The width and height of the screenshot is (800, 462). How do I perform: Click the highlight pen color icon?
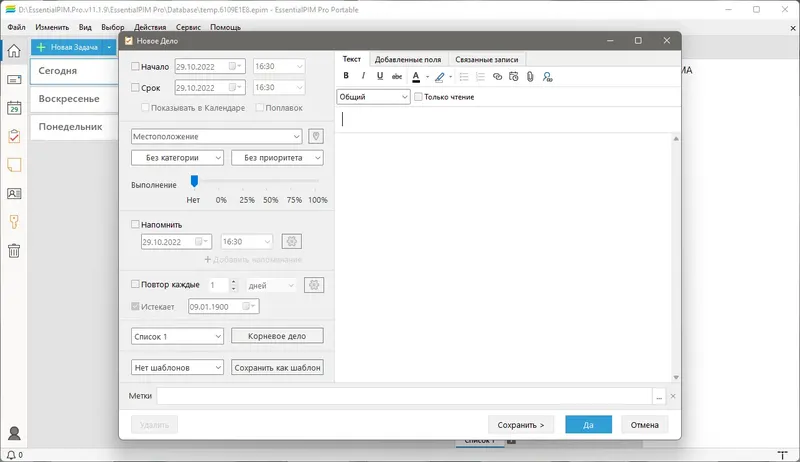coord(439,77)
